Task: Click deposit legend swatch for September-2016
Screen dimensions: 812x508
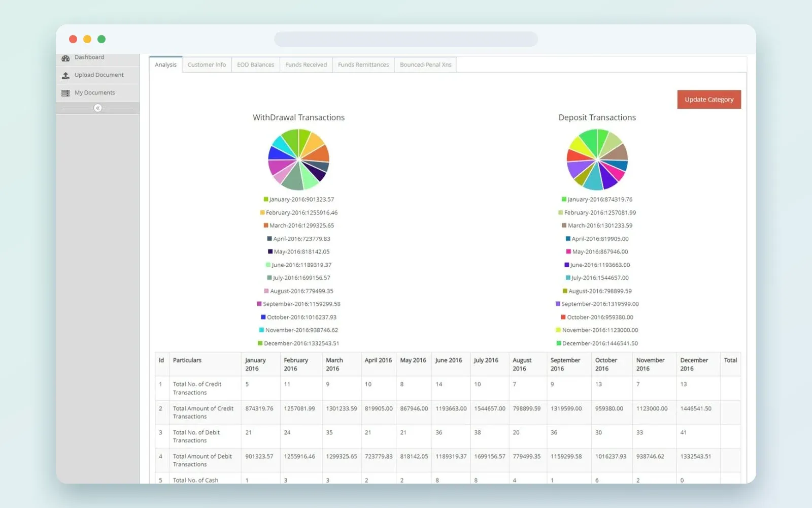Action: point(558,304)
